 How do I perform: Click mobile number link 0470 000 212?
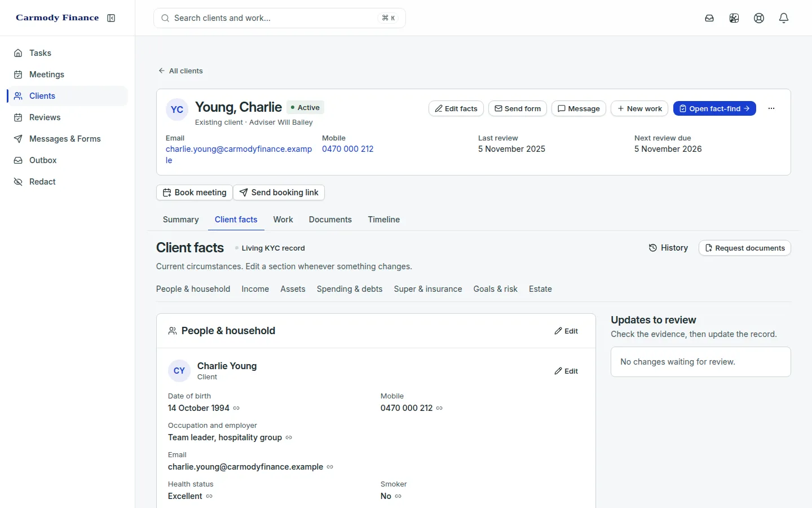[x=348, y=149]
